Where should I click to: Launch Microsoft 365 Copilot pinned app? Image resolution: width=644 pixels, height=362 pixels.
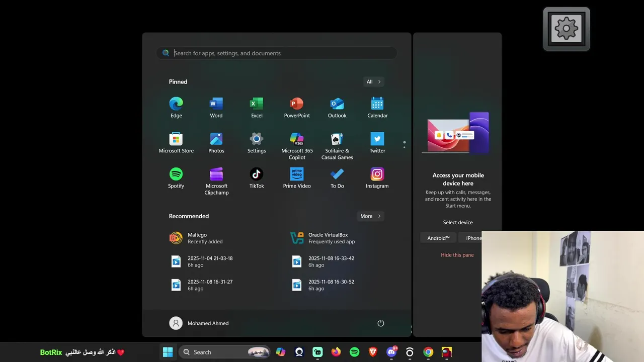(297, 146)
